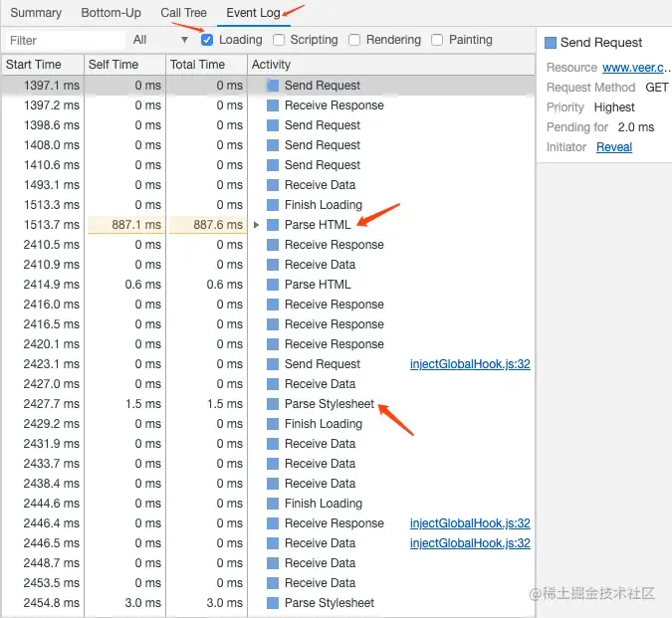Select Finish Loading at 2429.2 ms
This screenshot has width=672, height=618.
268,424
